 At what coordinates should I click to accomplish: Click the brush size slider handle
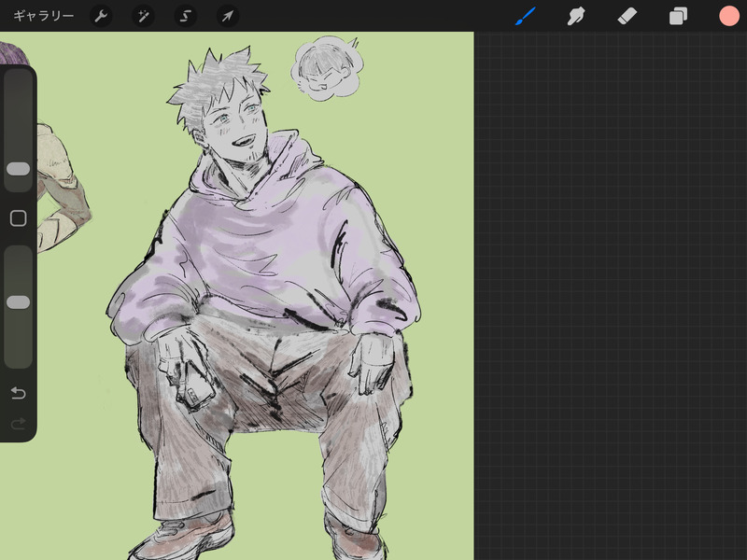(x=19, y=169)
